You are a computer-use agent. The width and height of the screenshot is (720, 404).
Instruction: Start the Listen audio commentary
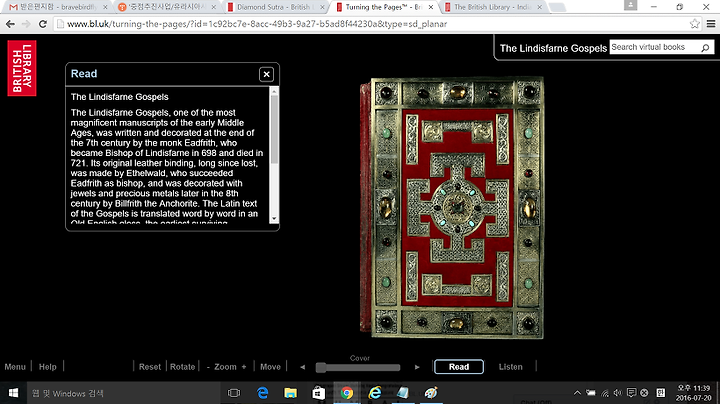511,367
